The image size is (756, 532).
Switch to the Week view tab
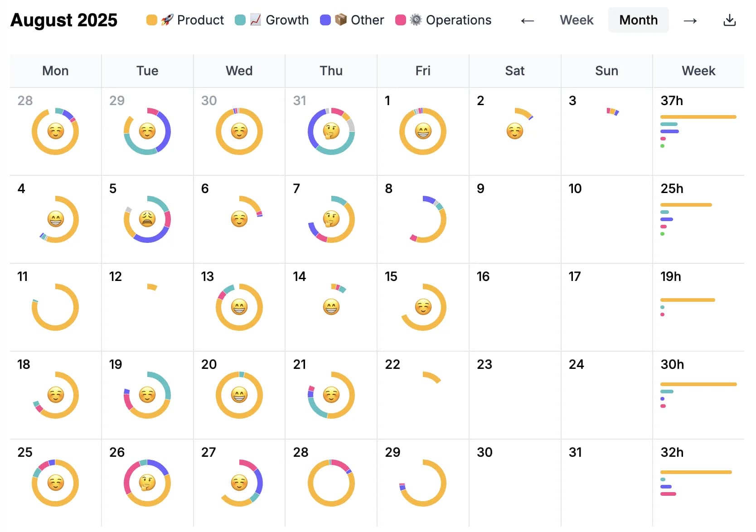coord(576,20)
